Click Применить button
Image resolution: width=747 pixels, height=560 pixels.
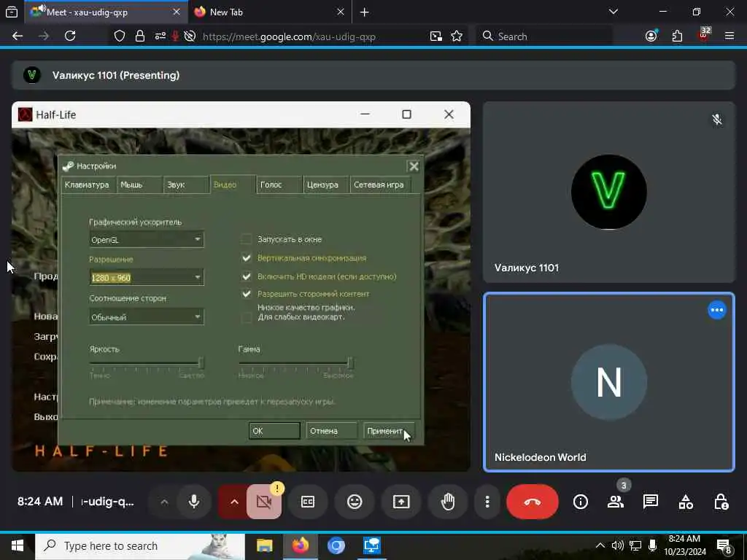click(389, 430)
